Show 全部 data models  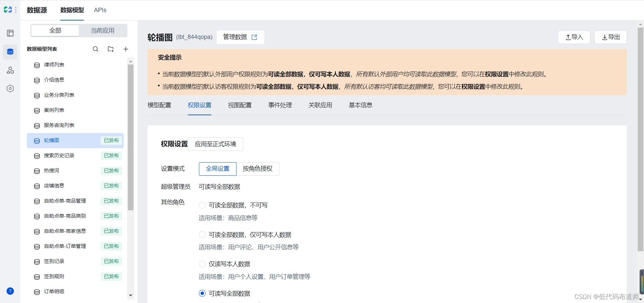coord(55,31)
